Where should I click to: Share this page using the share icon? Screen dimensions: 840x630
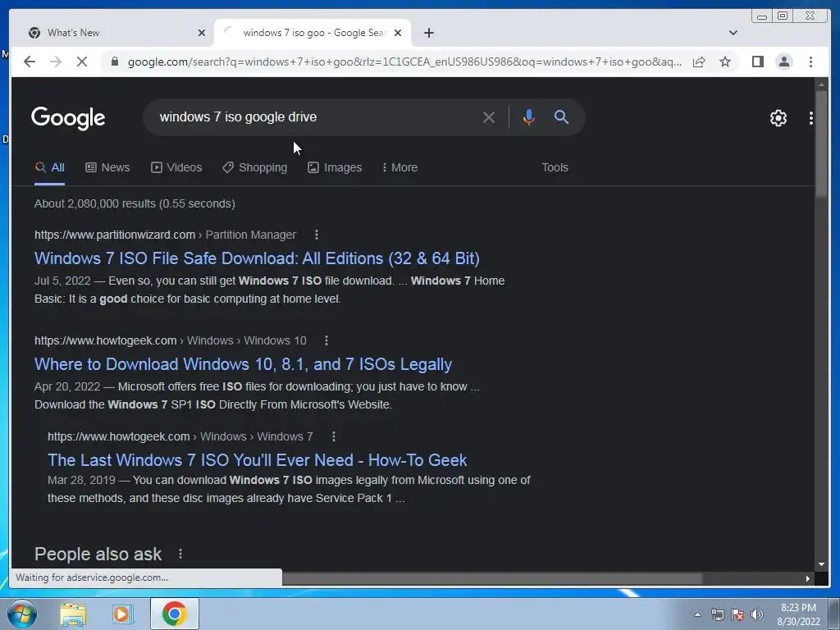[699, 62]
